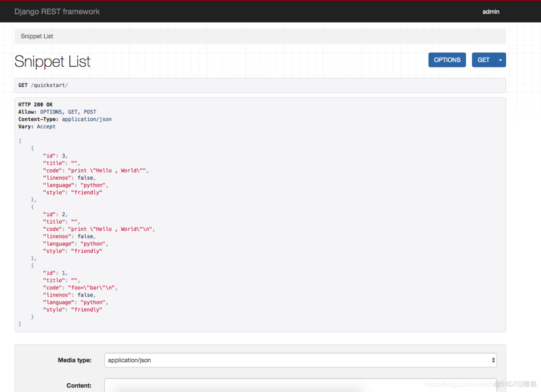Click the Media type selector stepper arrows

click(x=493, y=360)
